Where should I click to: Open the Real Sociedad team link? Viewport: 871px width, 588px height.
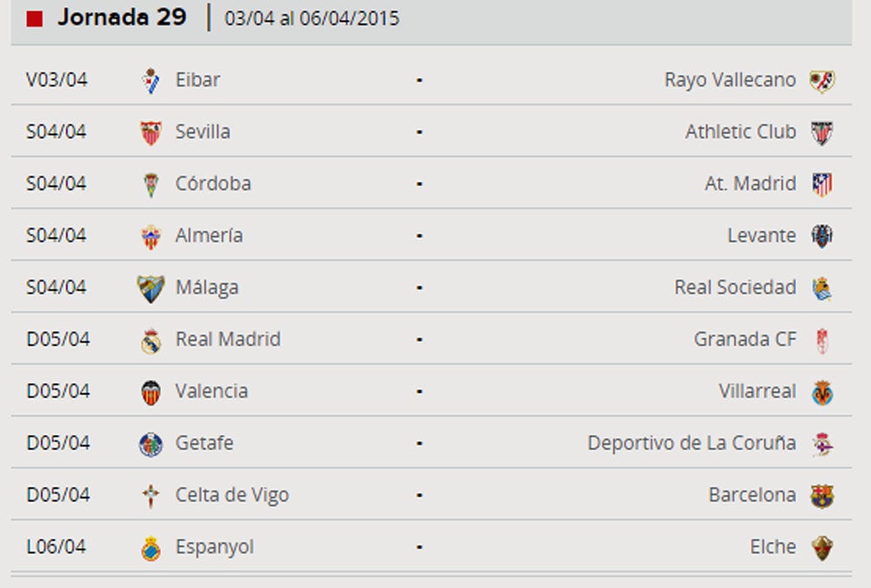tap(735, 287)
